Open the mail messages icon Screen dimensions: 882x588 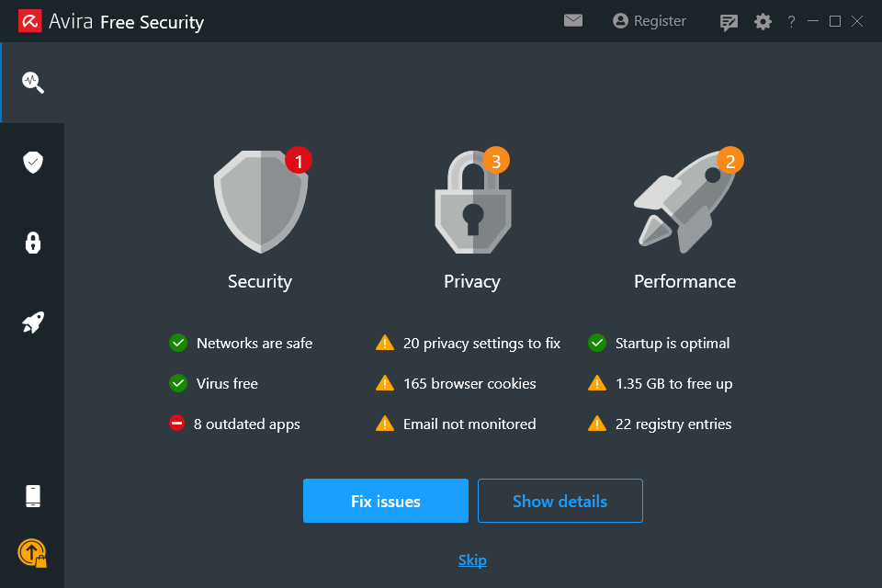pos(573,20)
